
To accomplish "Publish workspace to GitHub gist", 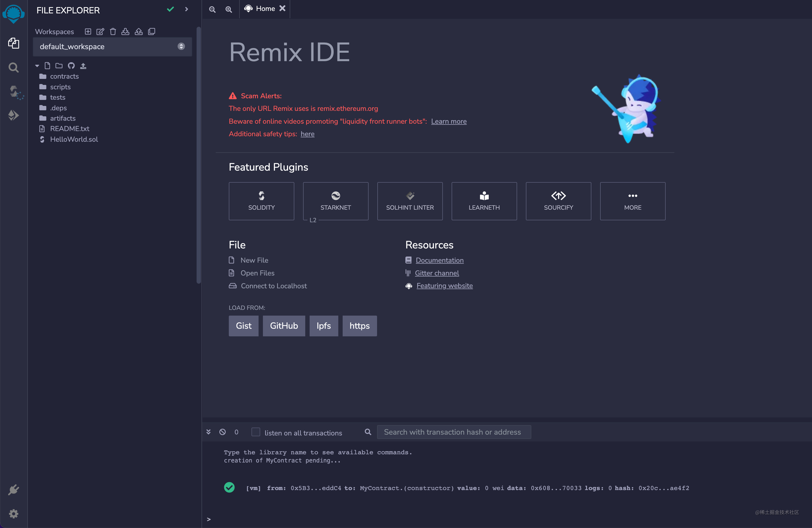I will pyautogui.click(x=138, y=31).
